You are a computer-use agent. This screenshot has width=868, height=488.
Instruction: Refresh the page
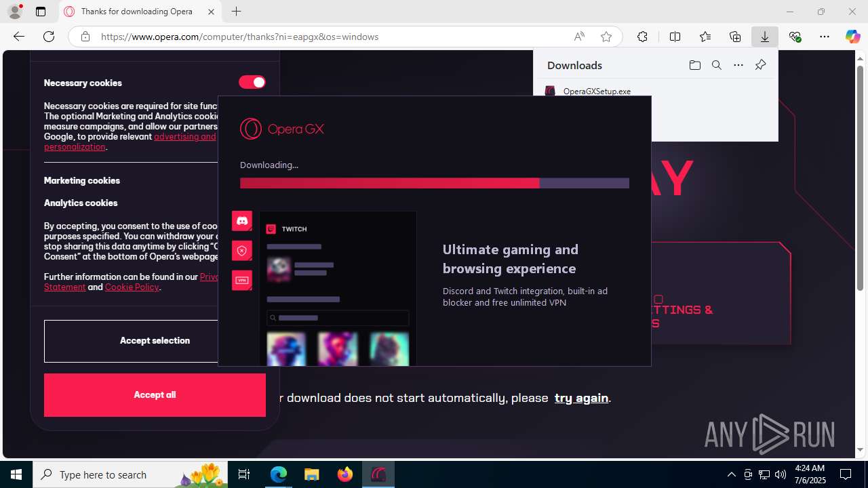click(49, 37)
